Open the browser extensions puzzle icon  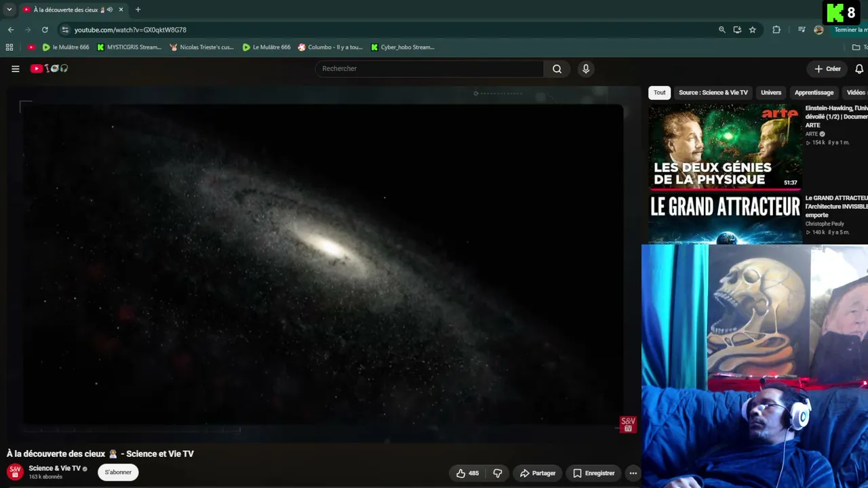pyautogui.click(x=776, y=30)
